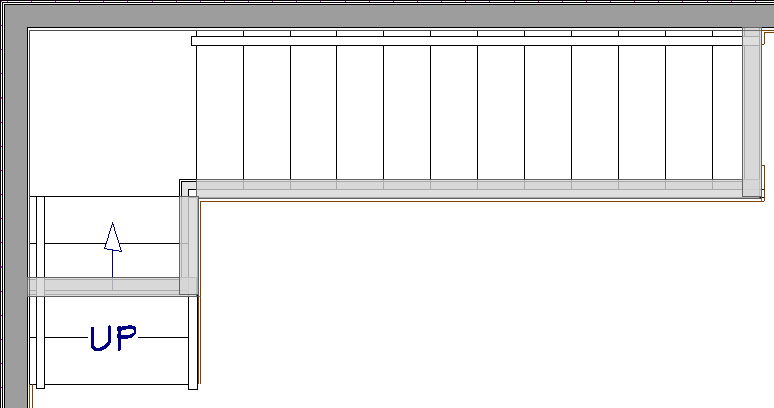Select the long upper staircase run
Screen dimensions: 774x408
[x=469, y=112]
